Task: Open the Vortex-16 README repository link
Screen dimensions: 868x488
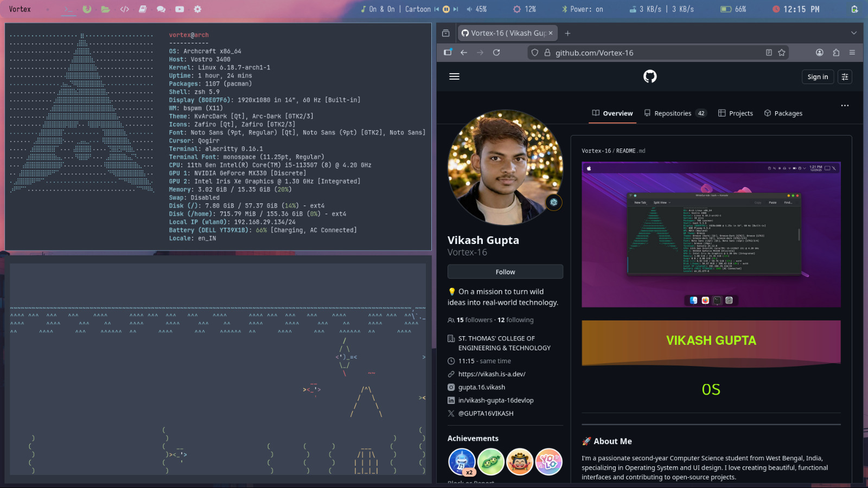Action: point(596,151)
